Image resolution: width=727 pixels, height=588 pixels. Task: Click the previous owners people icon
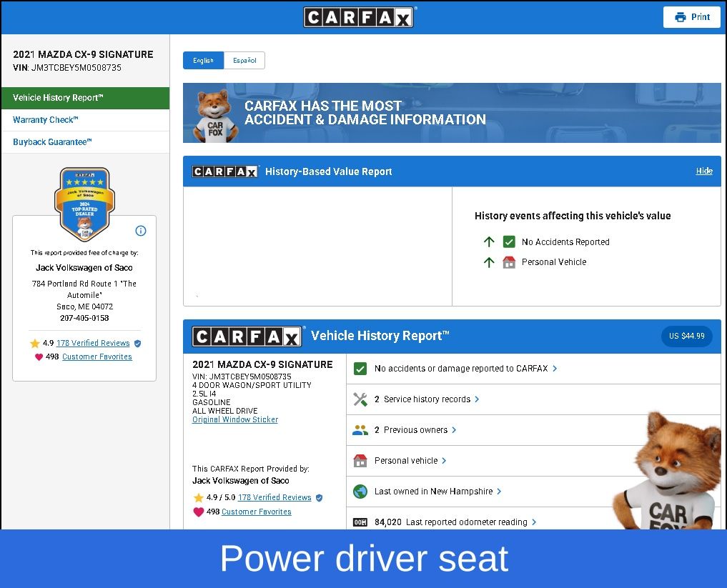(360, 430)
